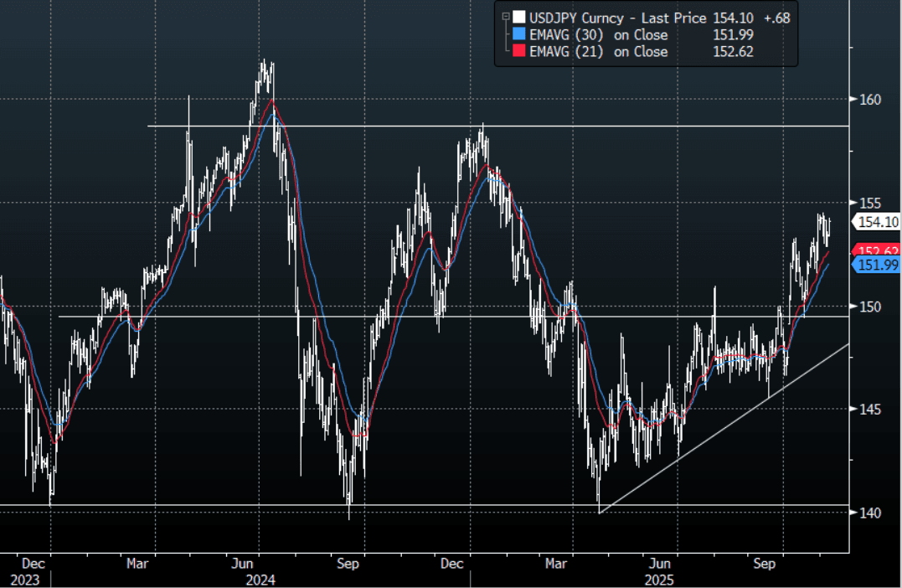
Task: Select the EMAVG (30) on Close label
Action: click(598, 35)
